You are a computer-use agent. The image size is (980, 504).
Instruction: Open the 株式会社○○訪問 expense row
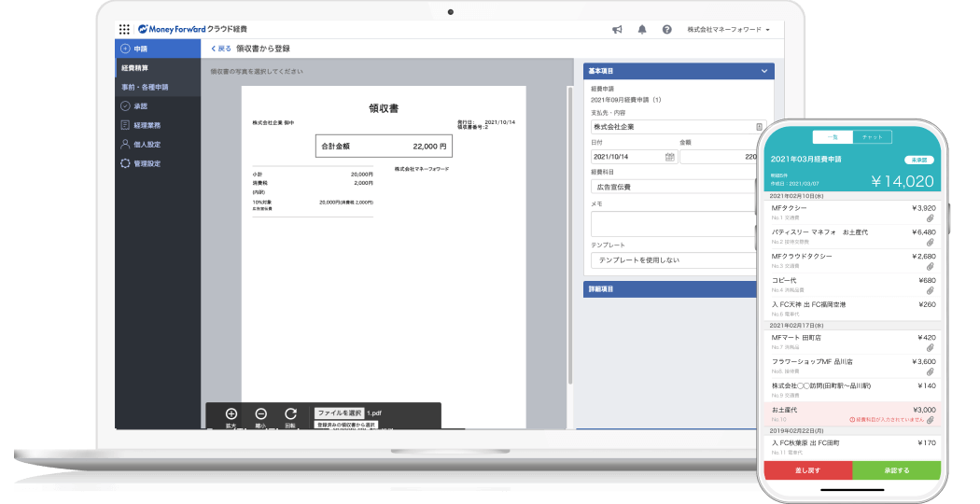(853, 390)
